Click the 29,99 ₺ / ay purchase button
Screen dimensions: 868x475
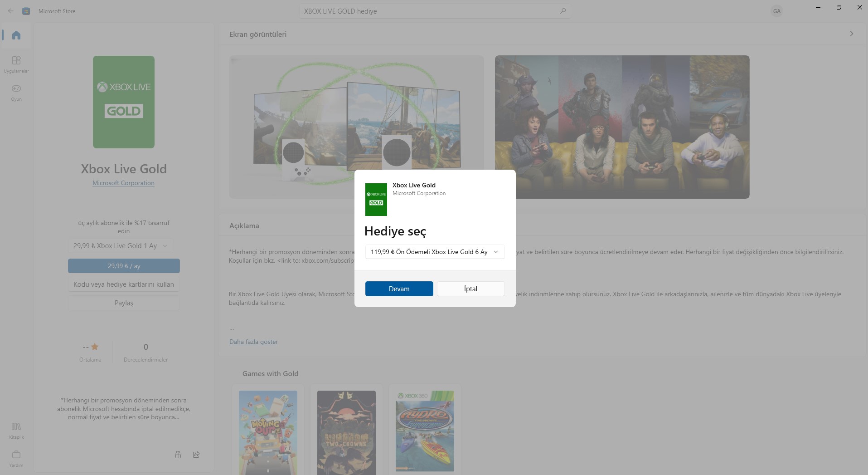tap(124, 266)
